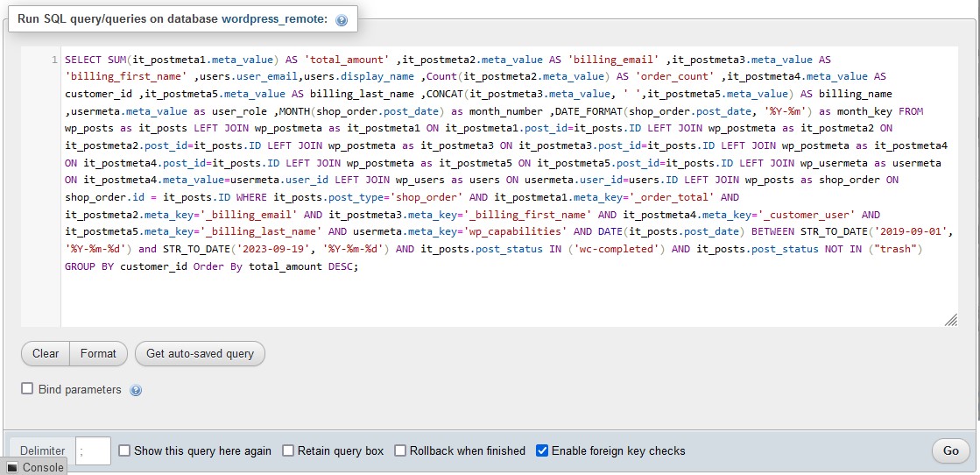Viewport: 980px width, 475px height.
Task: Enable Rollback when finished
Action: tap(400, 450)
